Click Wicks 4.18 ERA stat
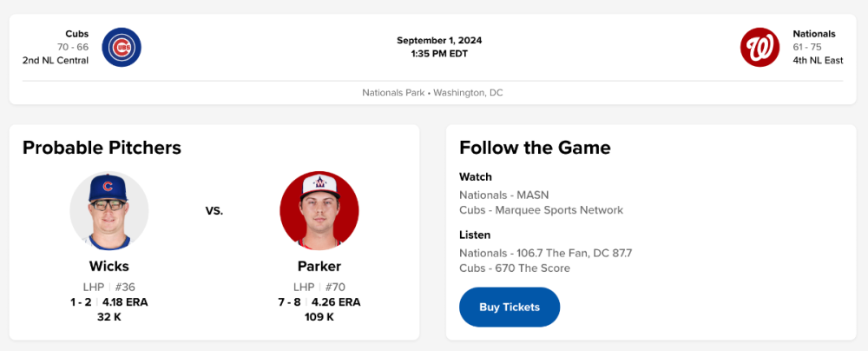This screenshot has width=868, height=351. [x=125, y=302]
